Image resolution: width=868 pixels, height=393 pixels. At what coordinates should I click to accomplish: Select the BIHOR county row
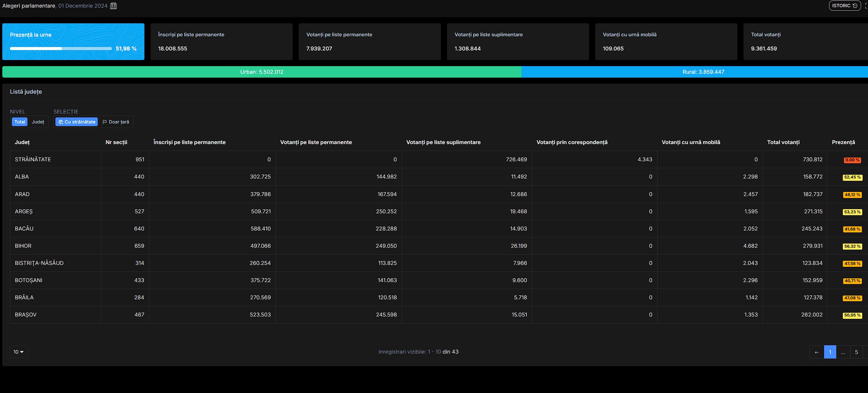tap(439, 246)
